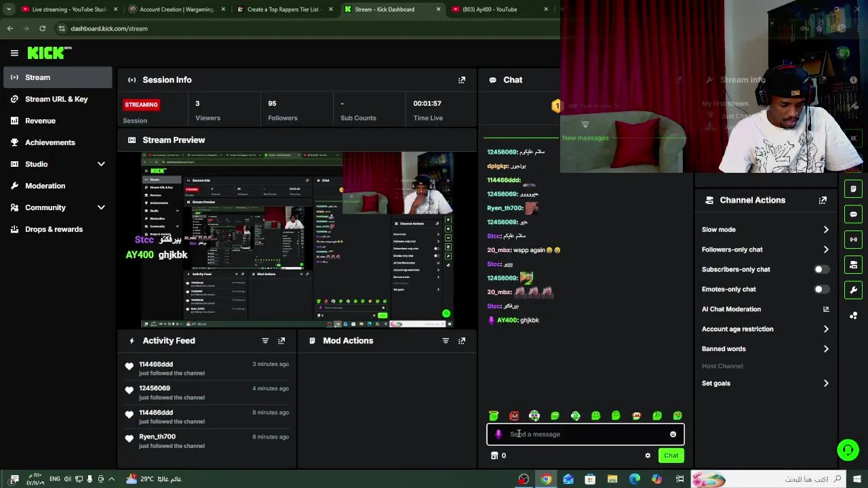Open AI Chat Moderation external link
Screen dimensions: 868x488
point(826,309)
